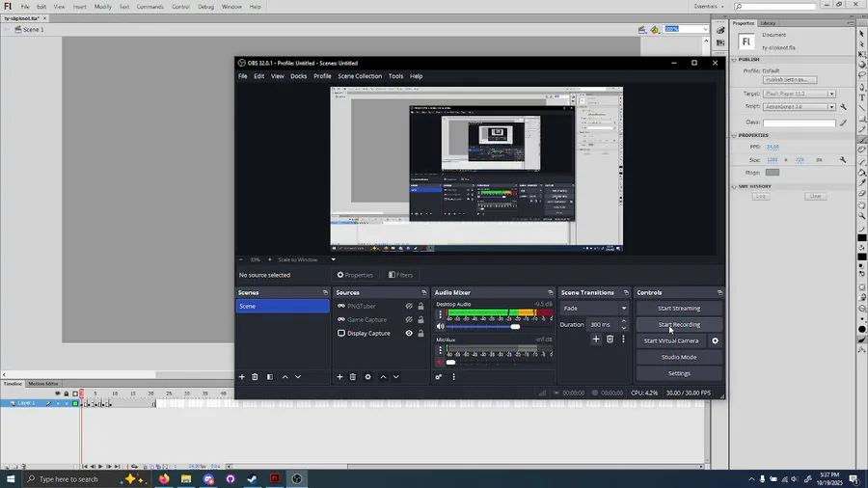Open source properties gear in Sources dock
Screen dimensions: 868x488
[x=367, y=377]
